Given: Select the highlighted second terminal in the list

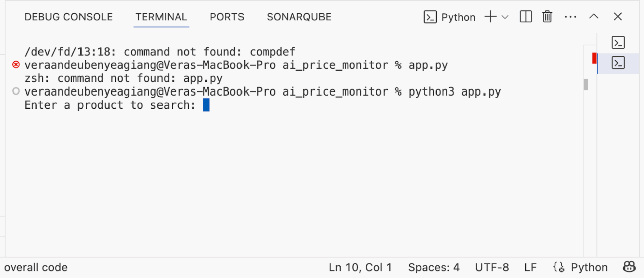Looking at the screenshot, I should pyautogui.click(x=618, y=63).
